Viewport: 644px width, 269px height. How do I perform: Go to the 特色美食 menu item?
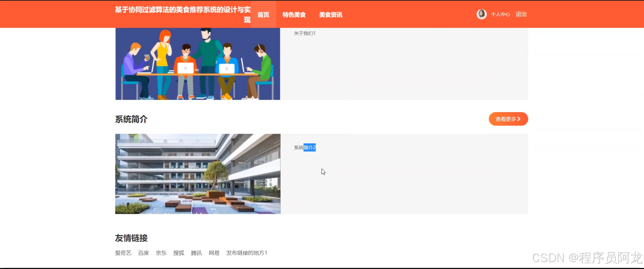pos(294,15)
